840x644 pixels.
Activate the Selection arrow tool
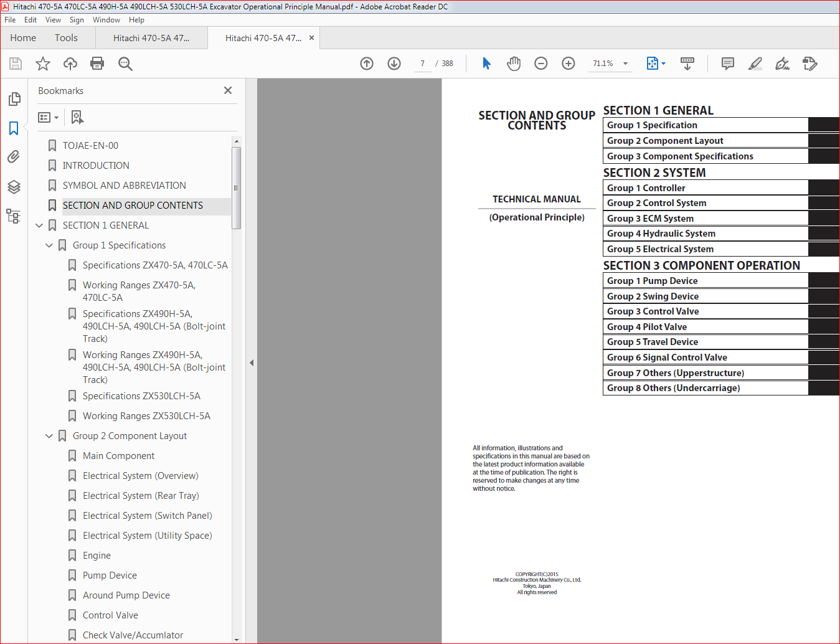pos(486,64)
